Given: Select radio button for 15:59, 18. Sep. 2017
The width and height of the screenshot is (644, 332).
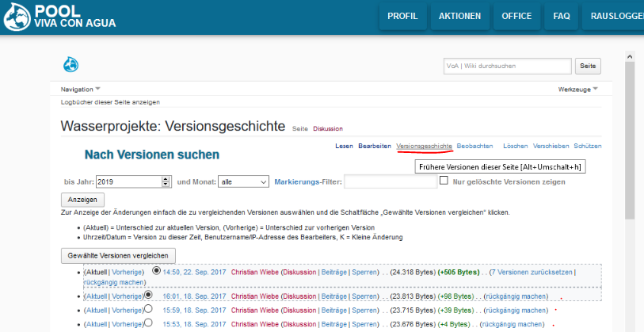Looking at the screenshot, I should tap(148, 309).
